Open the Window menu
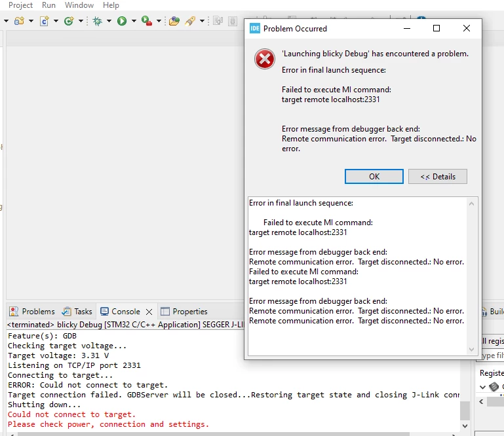 click(79, 5)
